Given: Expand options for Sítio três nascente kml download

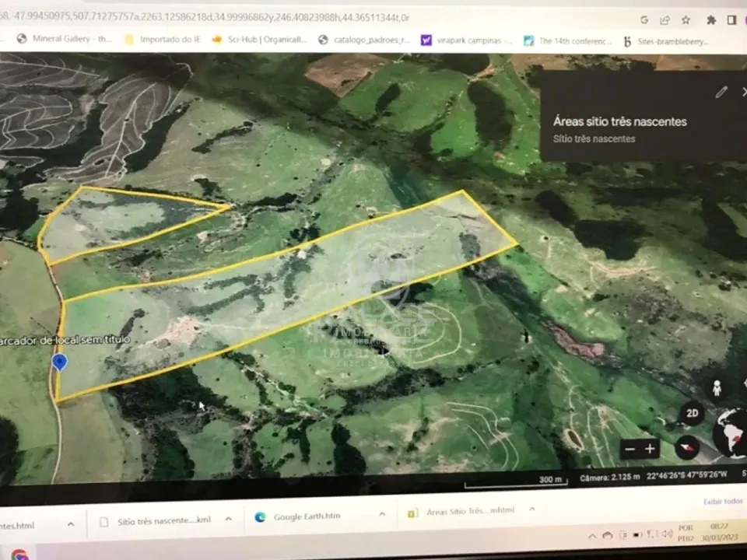Looking at the screenshot, I should 229,519.
